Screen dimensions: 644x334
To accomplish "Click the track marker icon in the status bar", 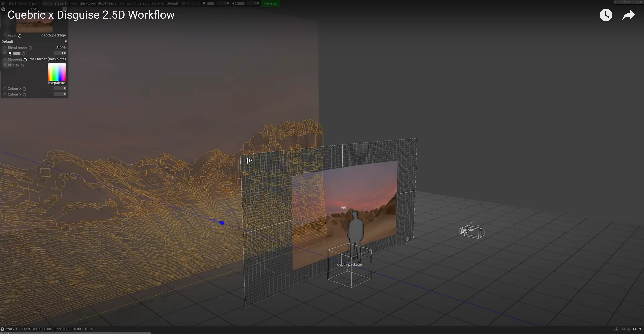I will coord(2,329).
